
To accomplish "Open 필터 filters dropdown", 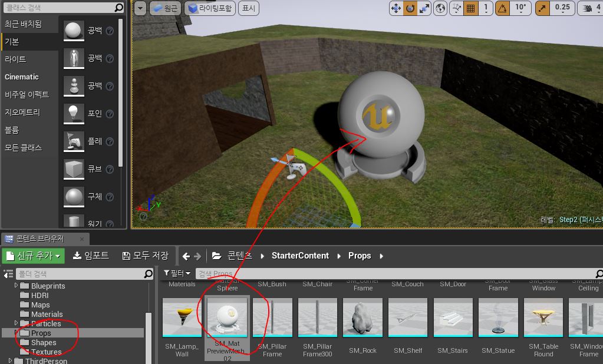I will (x=177, y=273).
